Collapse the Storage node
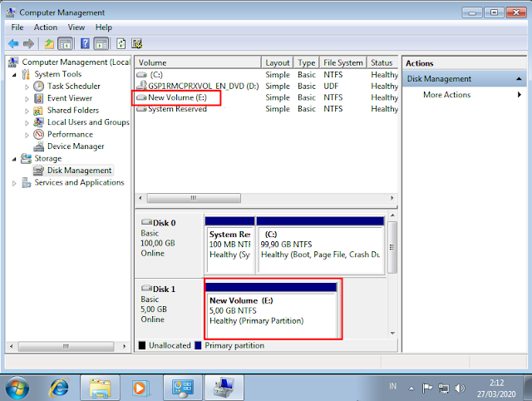This screenshot has width=532, height=401. tap(14, 159)
